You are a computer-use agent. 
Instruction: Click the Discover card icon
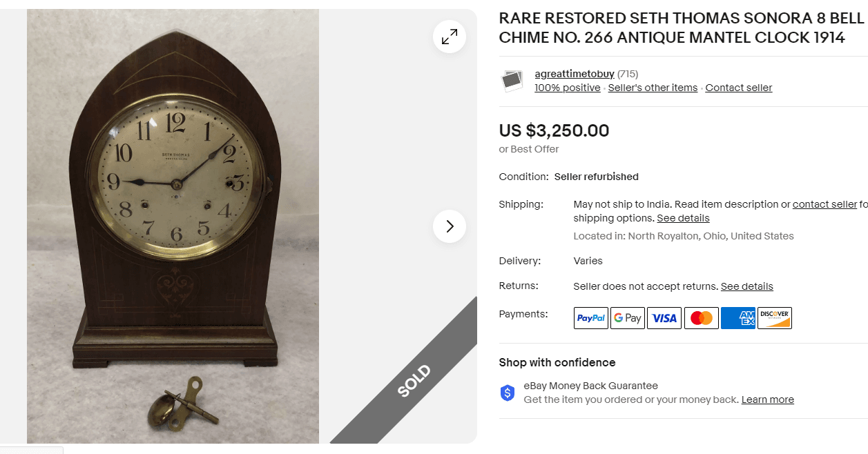(774, 318)
